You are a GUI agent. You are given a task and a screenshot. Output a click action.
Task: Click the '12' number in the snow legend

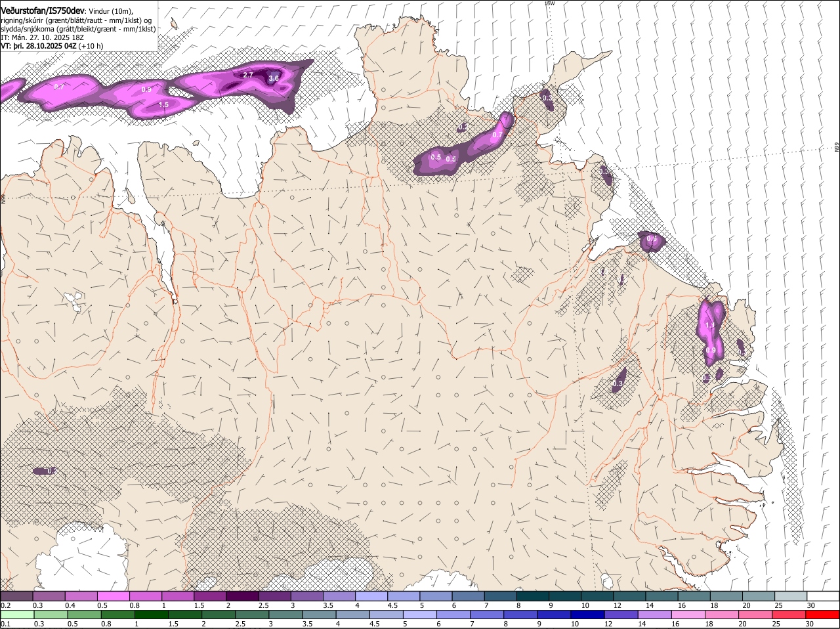pos(616,605)
